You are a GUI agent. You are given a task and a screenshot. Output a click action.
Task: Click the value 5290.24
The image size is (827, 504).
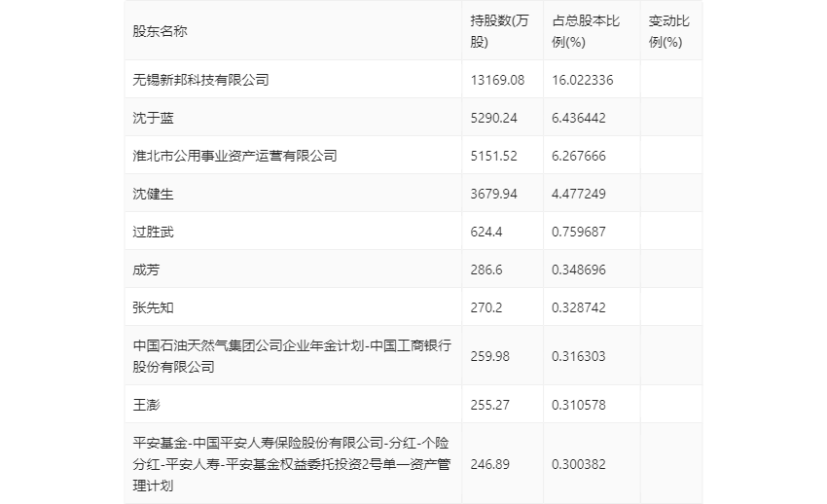click(x=493, y=118)
